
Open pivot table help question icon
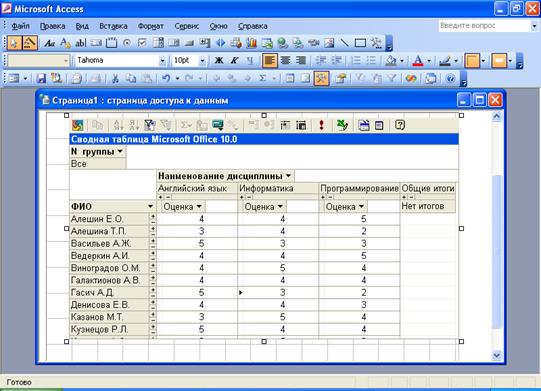click(x=400, y=125)
